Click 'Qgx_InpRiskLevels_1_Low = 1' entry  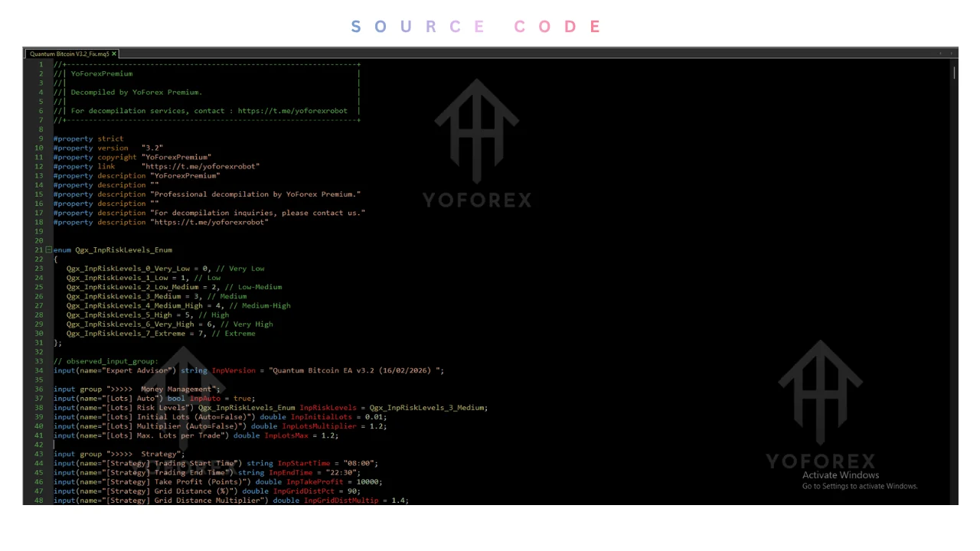pyautogui.click(x=143, y=278)
